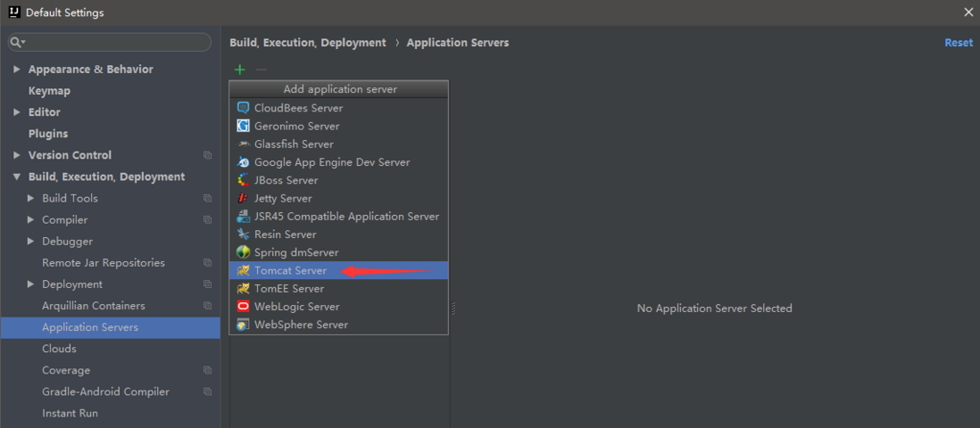Click the minus remove server icon
Viewport: 980px width, 428px height.
tap(262, 70)
